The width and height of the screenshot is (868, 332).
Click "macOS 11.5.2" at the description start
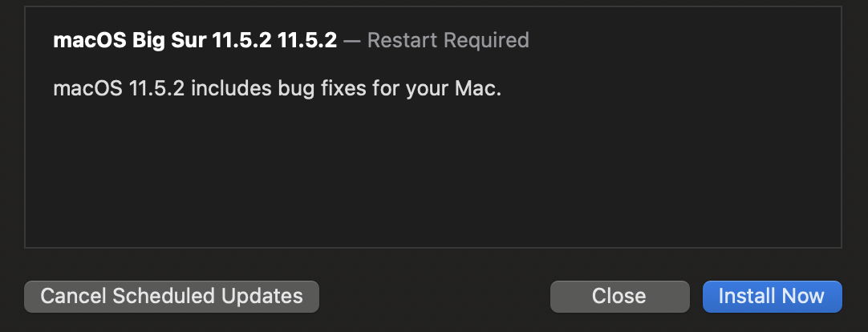[x=119, y=87]
